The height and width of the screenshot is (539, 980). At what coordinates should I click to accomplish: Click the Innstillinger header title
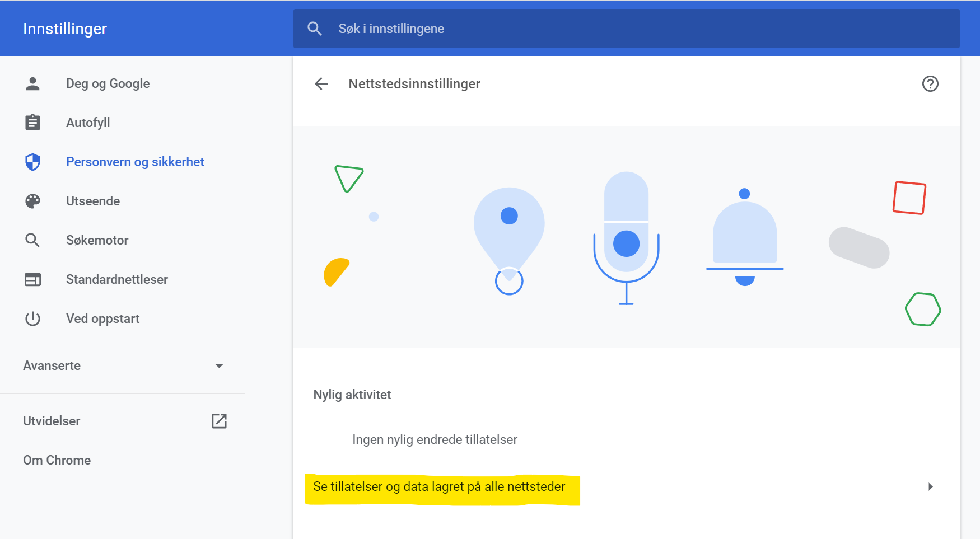tap(65, 29)
